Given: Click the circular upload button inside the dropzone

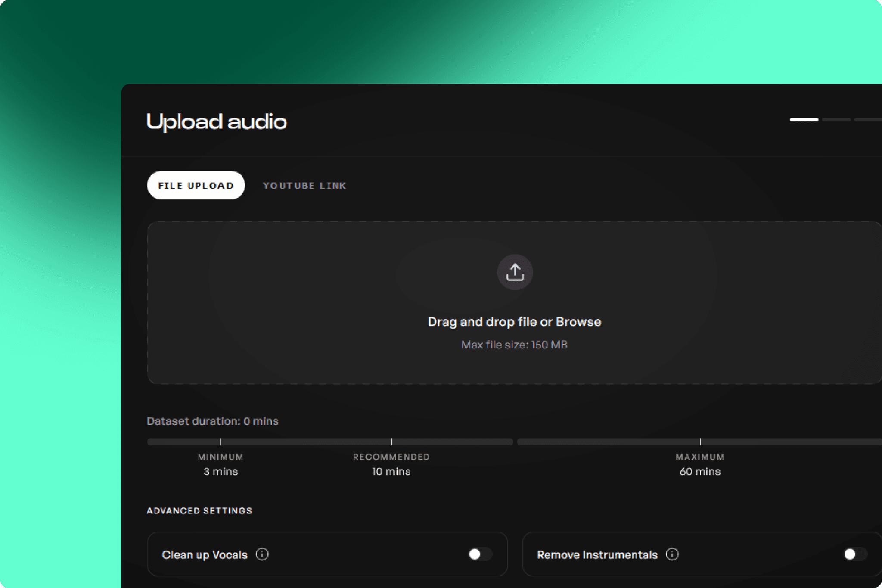Looking at the screenshot, I should click(515, 272).
